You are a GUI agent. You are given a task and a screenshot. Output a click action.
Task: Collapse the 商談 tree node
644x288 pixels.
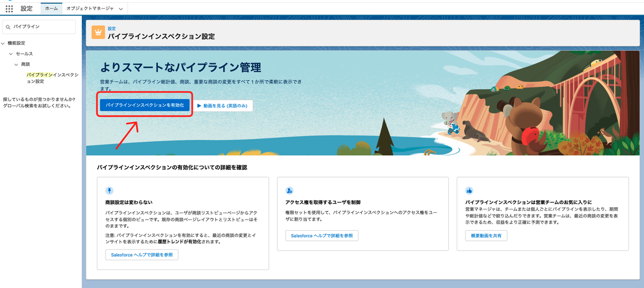(x=16, y=64)
